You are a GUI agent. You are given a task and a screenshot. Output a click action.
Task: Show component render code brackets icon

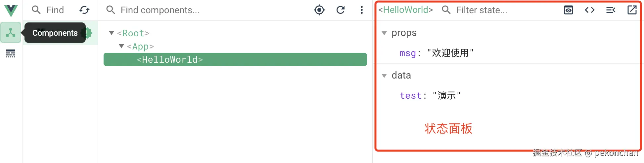[x=589, y=10]
